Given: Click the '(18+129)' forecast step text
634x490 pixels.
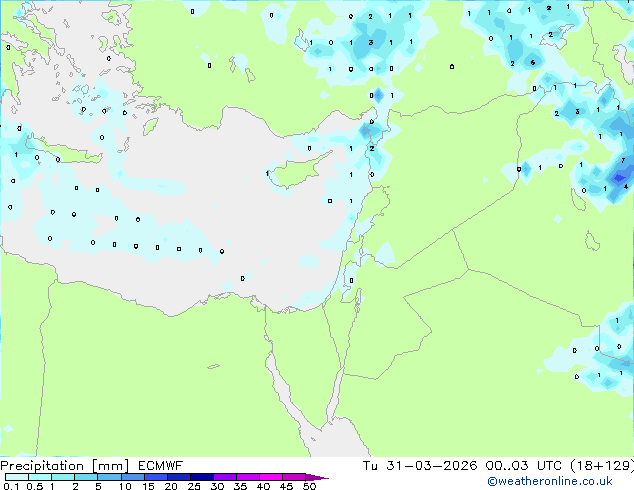Looking at the screenshot, I should pyautogui.click(x=602, y=466).
